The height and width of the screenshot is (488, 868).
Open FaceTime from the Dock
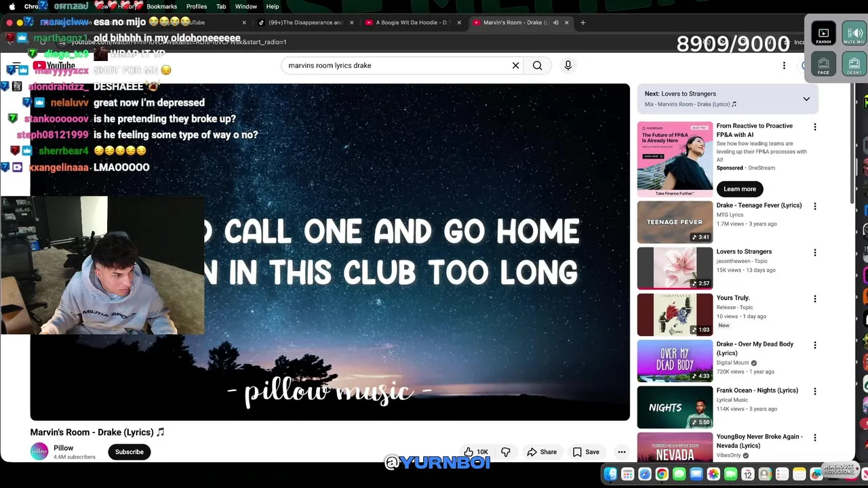[730, 474]
